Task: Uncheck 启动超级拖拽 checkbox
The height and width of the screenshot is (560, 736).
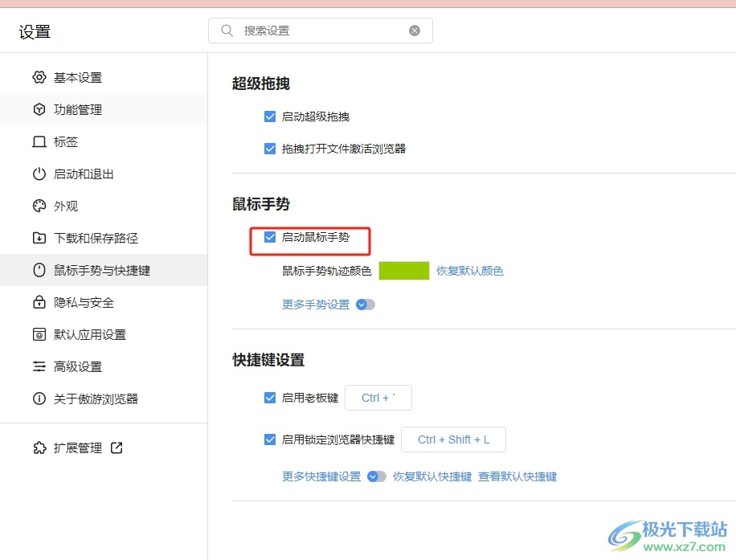Action: [270, 116]
